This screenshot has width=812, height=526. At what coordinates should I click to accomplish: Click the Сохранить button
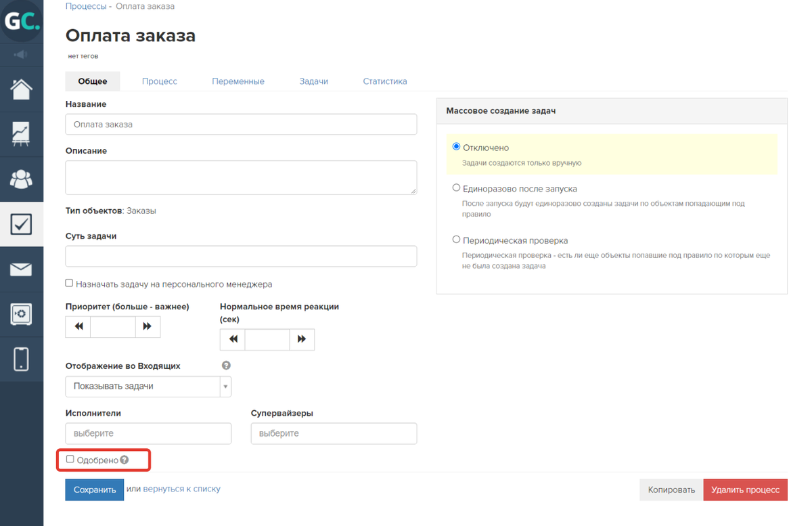coord(94,489)
